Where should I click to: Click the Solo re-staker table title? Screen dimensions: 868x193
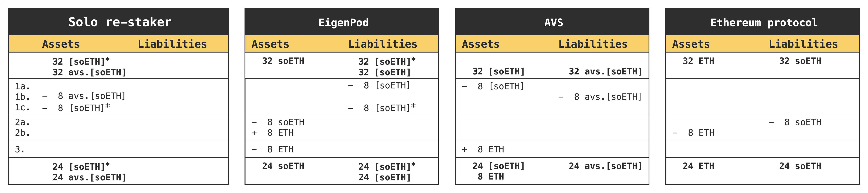pos(120,22)
